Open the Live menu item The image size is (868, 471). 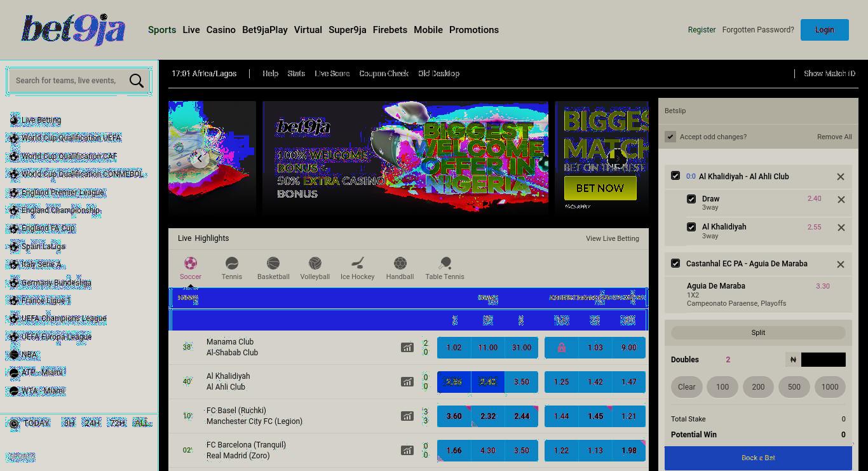(x=191, y=30)
